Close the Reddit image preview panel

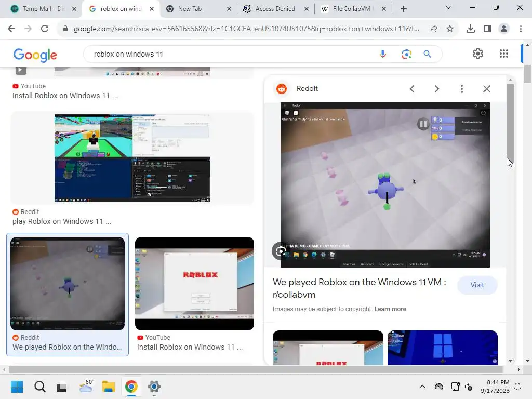click(x=486, y=89)
